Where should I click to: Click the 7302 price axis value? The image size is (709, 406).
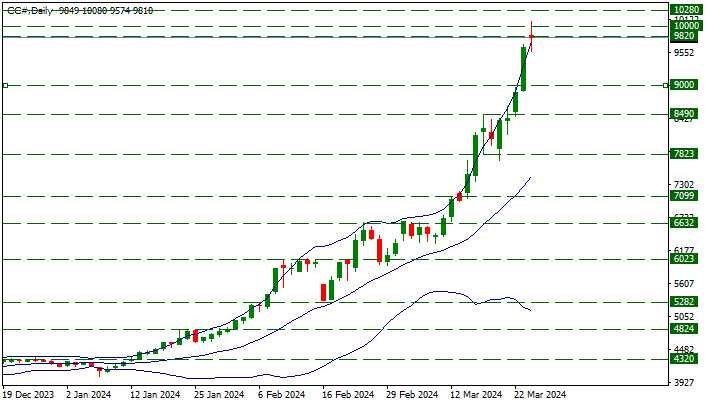[x=684, y=185]
